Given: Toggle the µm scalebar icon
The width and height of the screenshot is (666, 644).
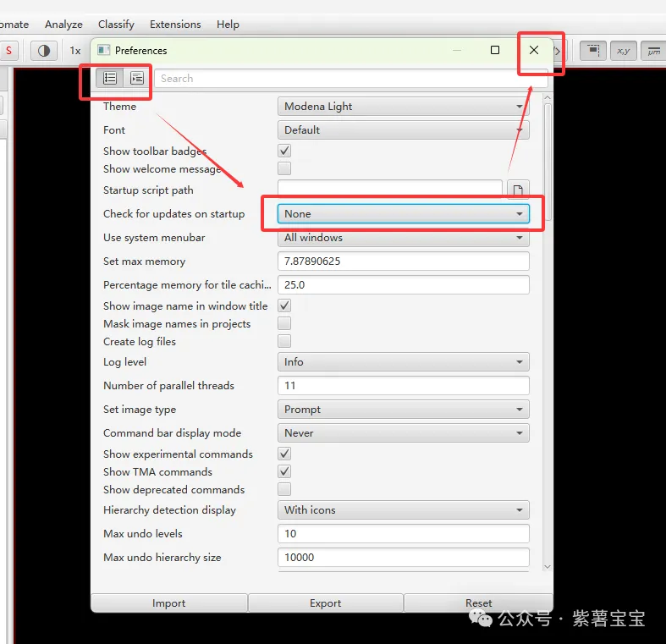Looking at the screenshot, I should click(653, 51).
